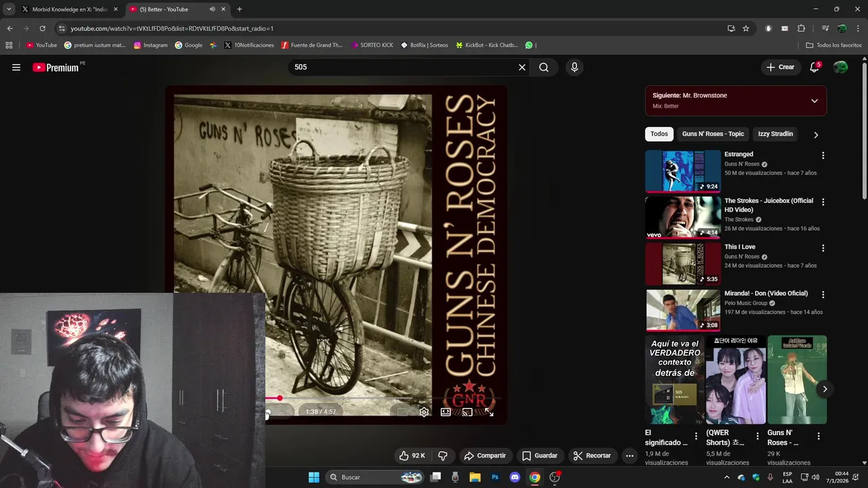The width and height of the screenshot is (868, 488).
Task: Open Windows Start menu
Action: pos(314,477)
